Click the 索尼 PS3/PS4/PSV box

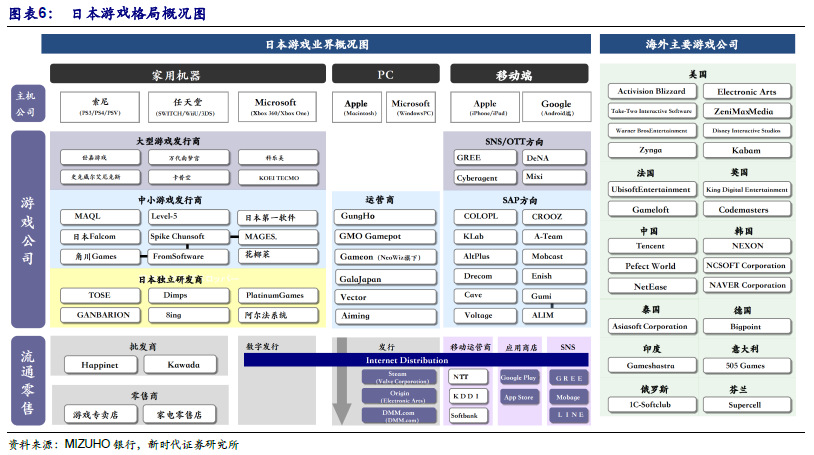pos(100,107)
